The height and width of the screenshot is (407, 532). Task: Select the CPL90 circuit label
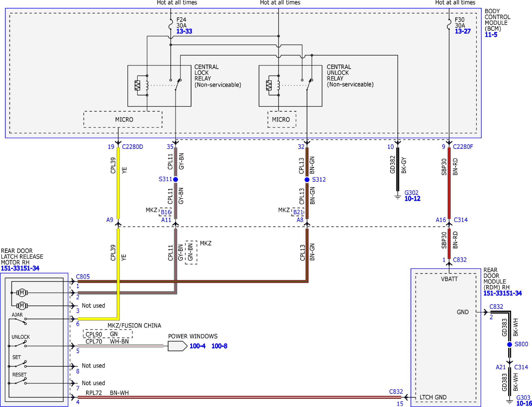point(94,334)
